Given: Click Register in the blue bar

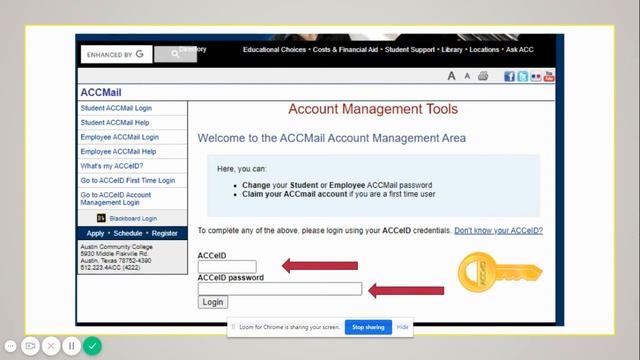Looking at the screenshot, I should pos(164,233).
